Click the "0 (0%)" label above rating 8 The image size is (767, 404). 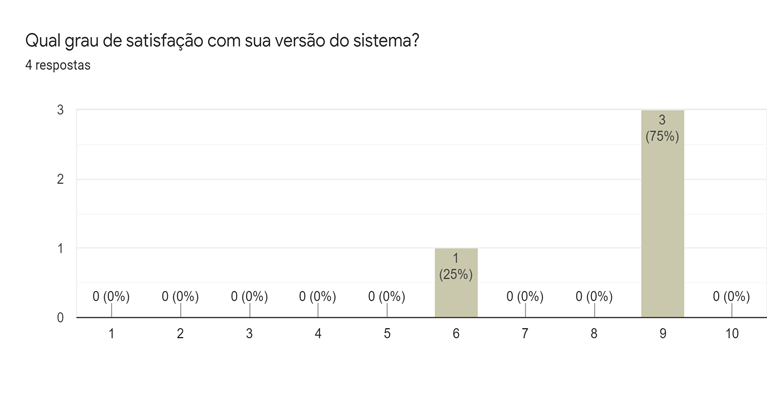594,296
